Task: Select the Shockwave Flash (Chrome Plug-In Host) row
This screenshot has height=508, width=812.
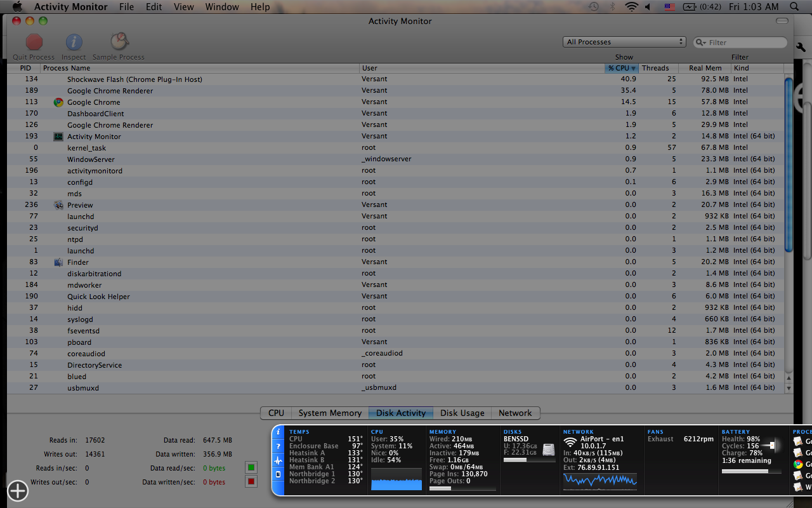Action: click(396, 79)
